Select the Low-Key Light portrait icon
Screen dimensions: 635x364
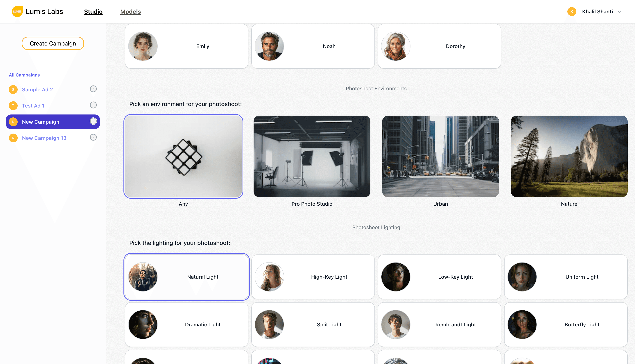click(396, 276)
